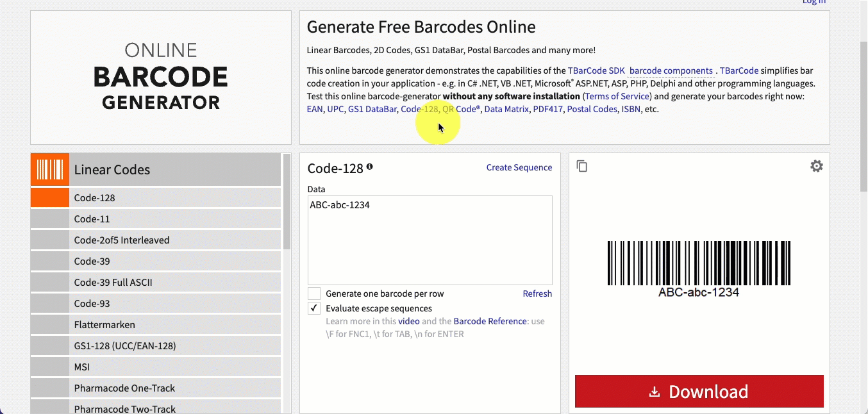
Task: Click the barcode list scrollbar thumb
Action: tap(287, 202)
